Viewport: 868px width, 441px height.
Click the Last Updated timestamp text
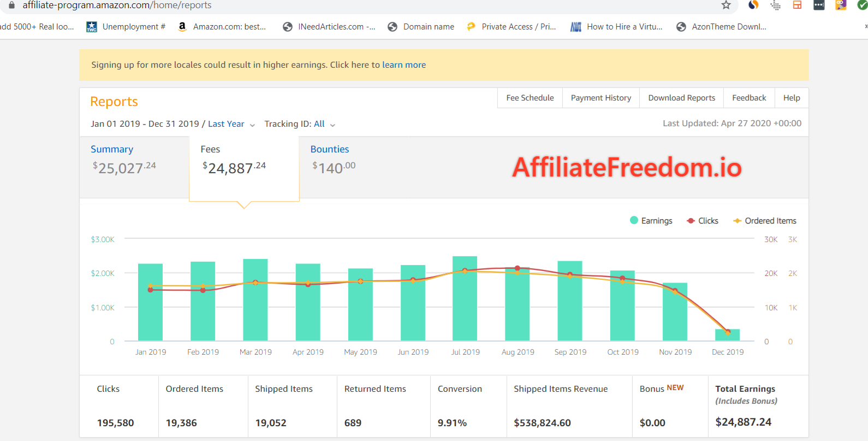point(732,124)
